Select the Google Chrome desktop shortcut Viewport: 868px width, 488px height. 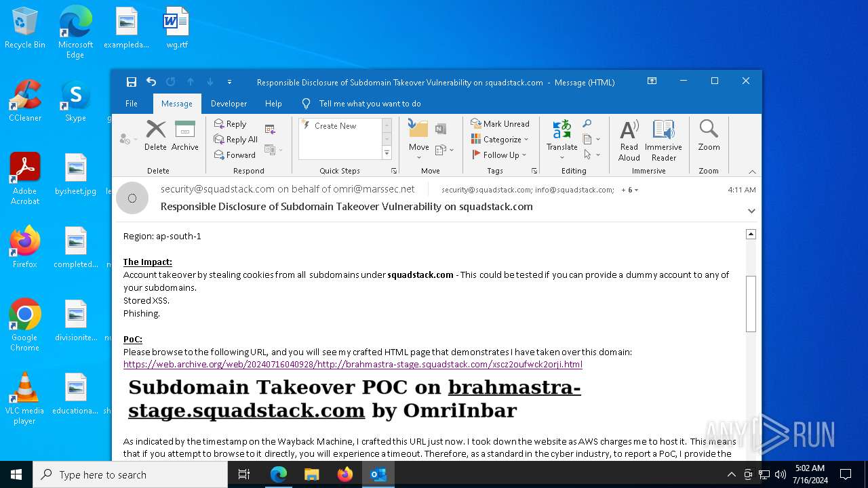25,325
